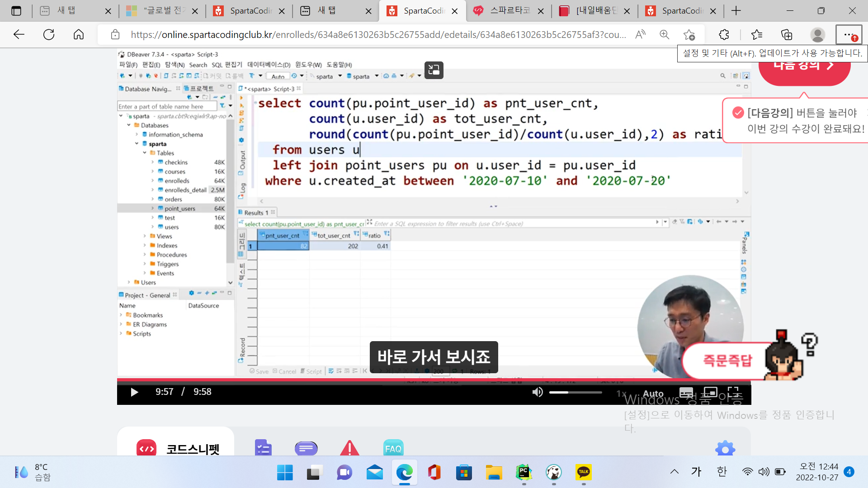The width and height of the screenshot is (868, 488).
Task: Open Task View on the taskbar
Action: click(315, 473)
